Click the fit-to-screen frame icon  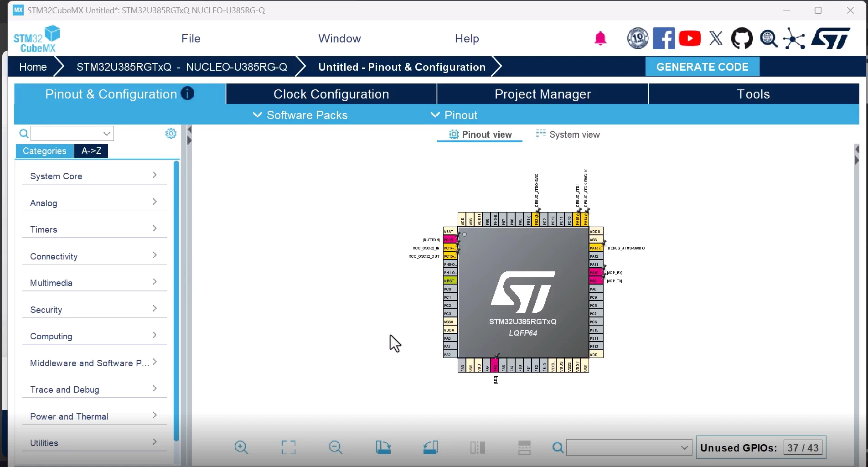click(x=288, y=447)
